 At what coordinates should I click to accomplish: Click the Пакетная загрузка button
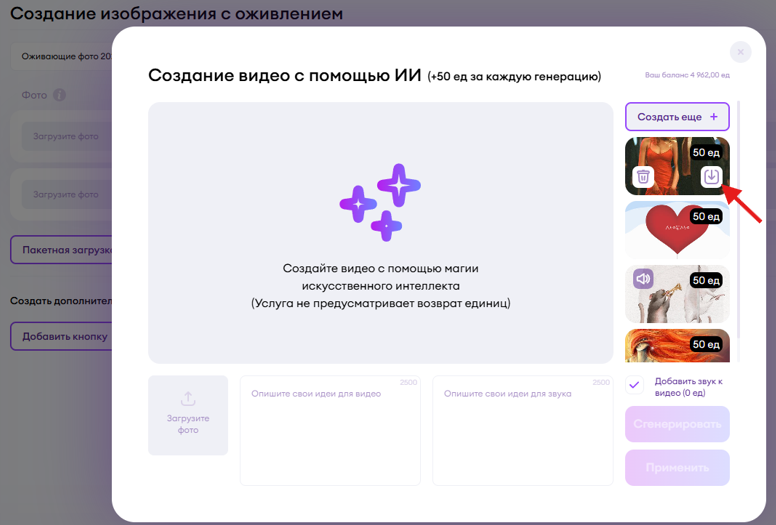click(62, 249)
